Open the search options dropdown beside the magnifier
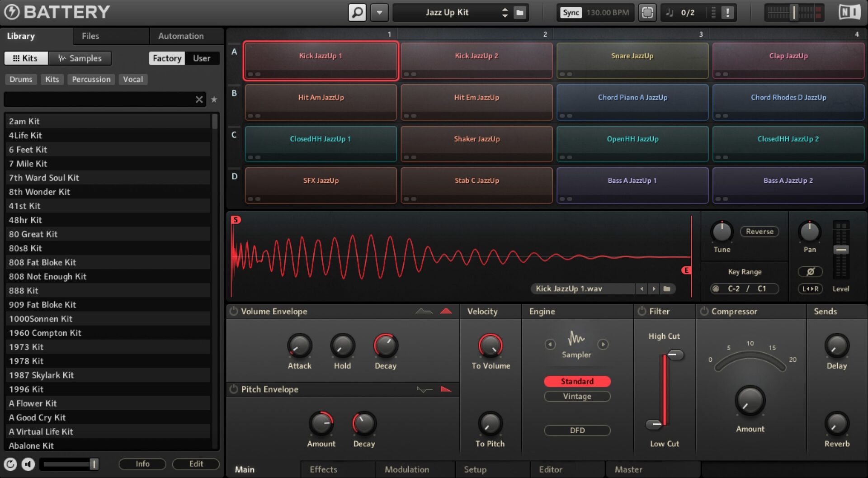 pos(379,12)
